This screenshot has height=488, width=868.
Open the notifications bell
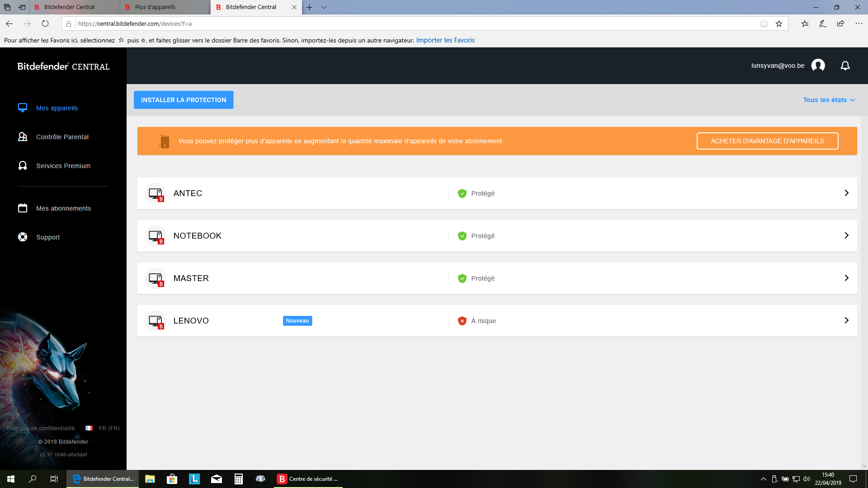pos(845,66)
